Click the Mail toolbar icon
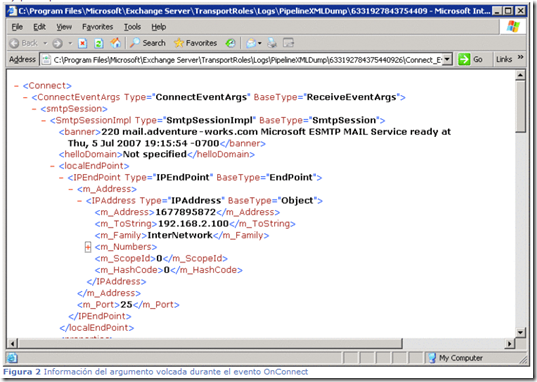 pyautogui.click(x=251, y=43)
